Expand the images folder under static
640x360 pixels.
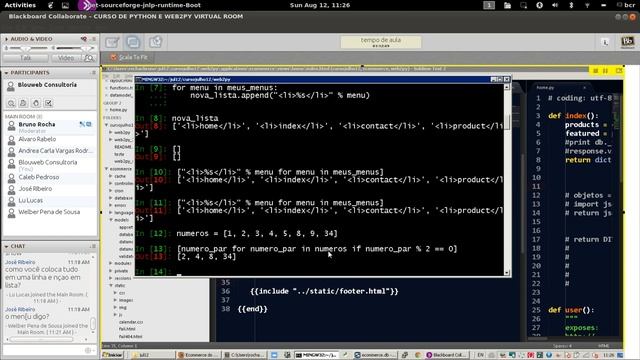(116, 300)
